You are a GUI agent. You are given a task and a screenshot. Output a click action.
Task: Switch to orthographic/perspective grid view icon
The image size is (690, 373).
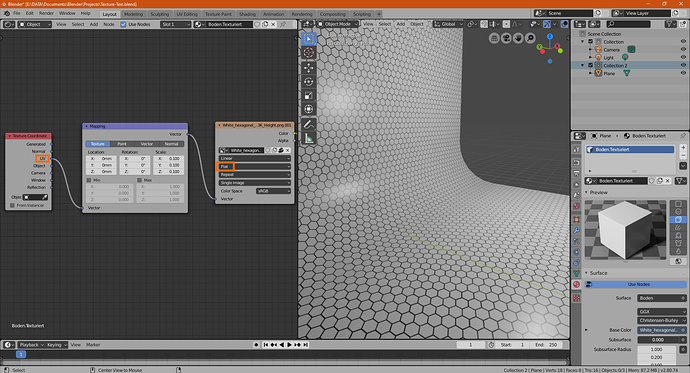(x=495, y=38)
